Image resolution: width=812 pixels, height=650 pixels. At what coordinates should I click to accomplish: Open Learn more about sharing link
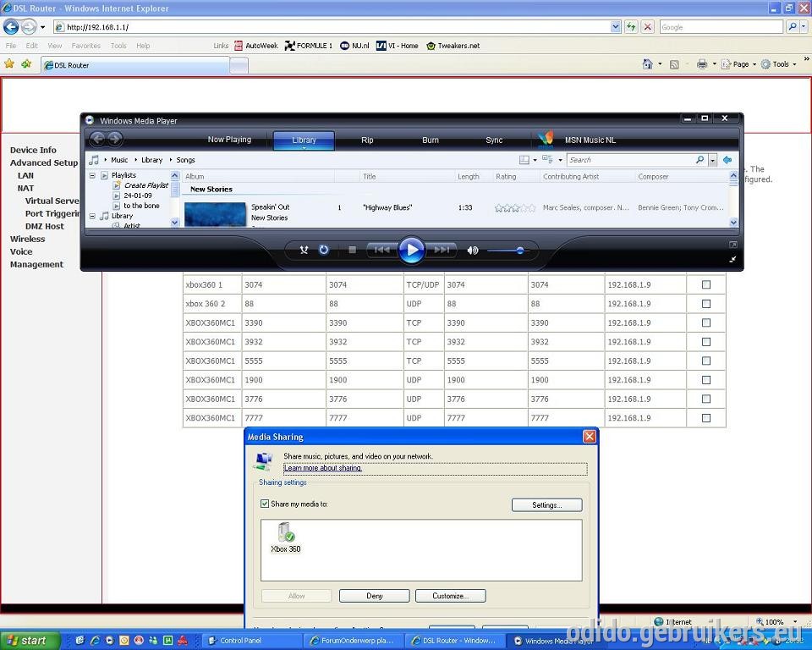tap(322, 467)
